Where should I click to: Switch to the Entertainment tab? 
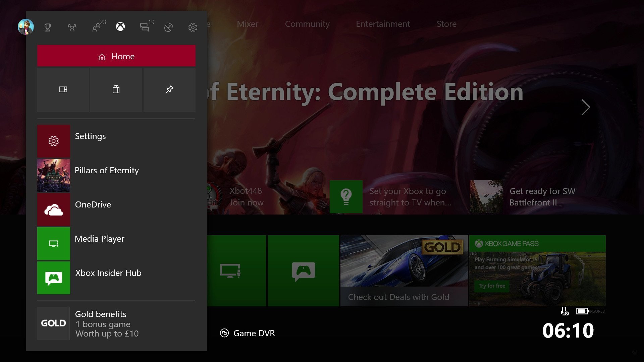[383, 24]
